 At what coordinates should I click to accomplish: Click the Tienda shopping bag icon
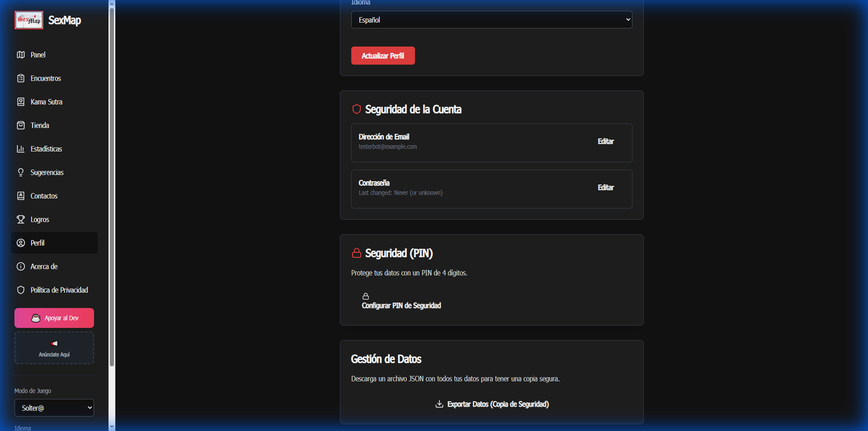pos(21,125)
